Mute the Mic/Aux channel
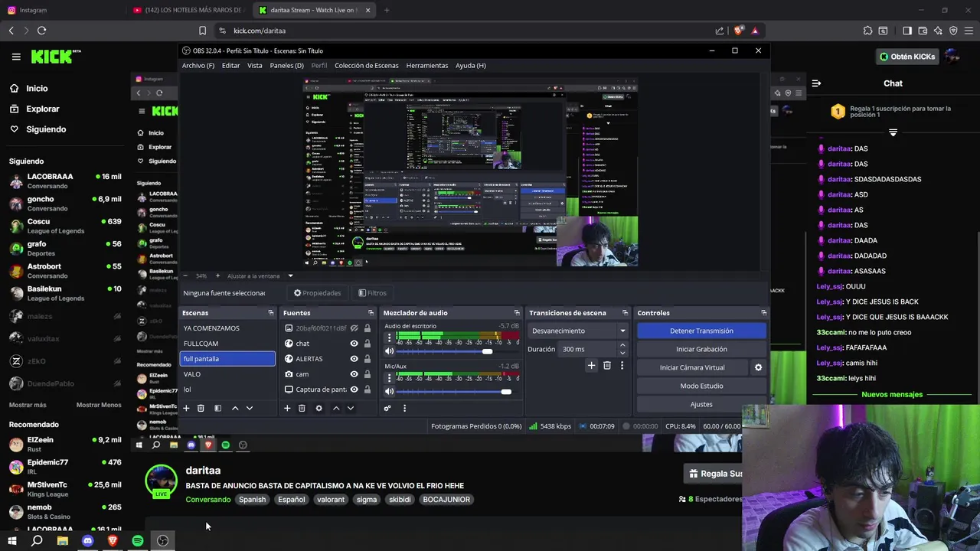Viewport: 980px width, 551px height. click(x=389, y=392)
